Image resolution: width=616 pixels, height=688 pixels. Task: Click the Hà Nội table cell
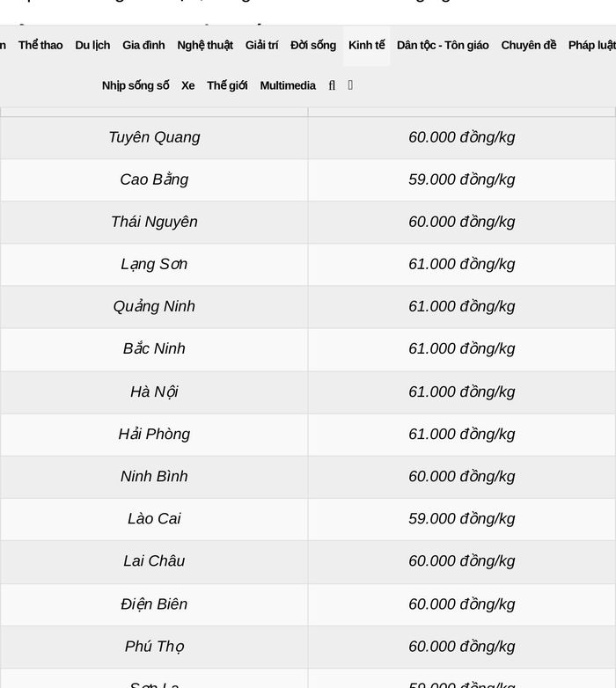pyautogui.click(x=154, y=392)
